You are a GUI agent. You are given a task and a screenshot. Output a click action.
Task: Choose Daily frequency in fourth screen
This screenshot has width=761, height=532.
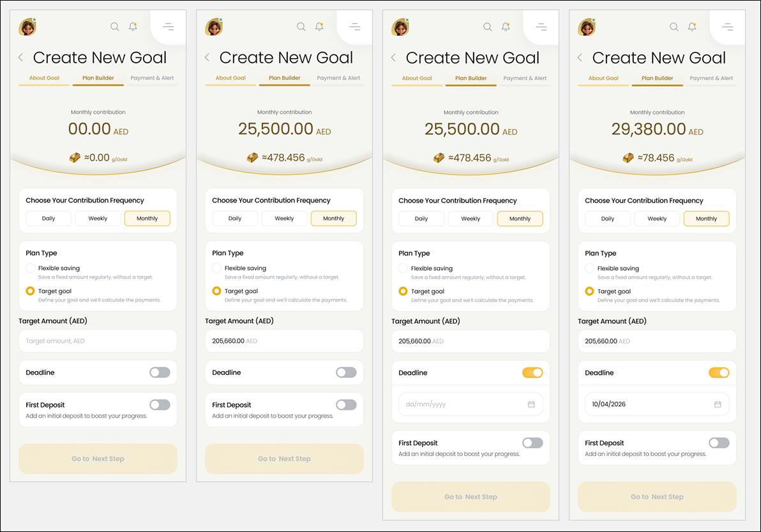[608, 219]
